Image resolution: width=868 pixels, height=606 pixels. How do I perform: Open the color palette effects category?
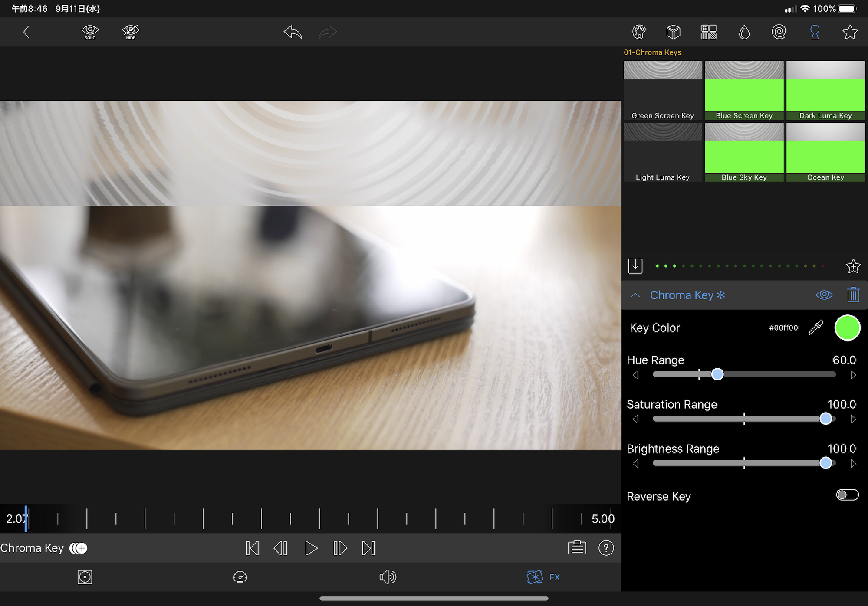click(x=639, y=32)
